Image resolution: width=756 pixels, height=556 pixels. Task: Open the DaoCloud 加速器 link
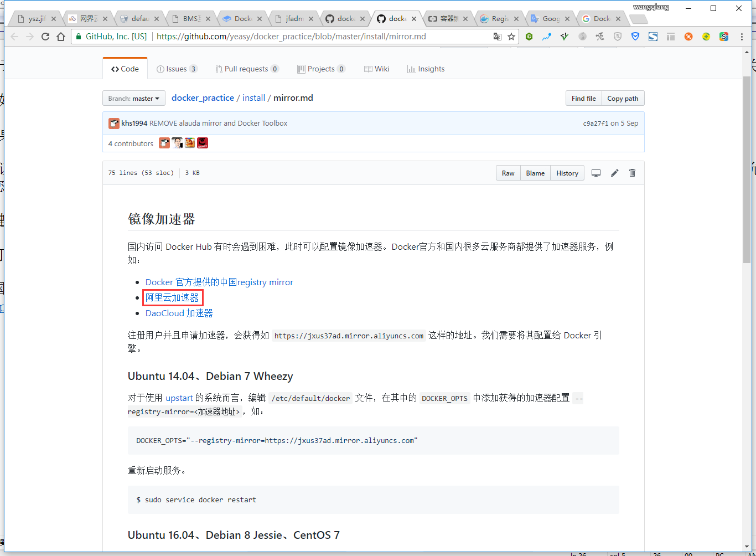click(x=179, y=313)
